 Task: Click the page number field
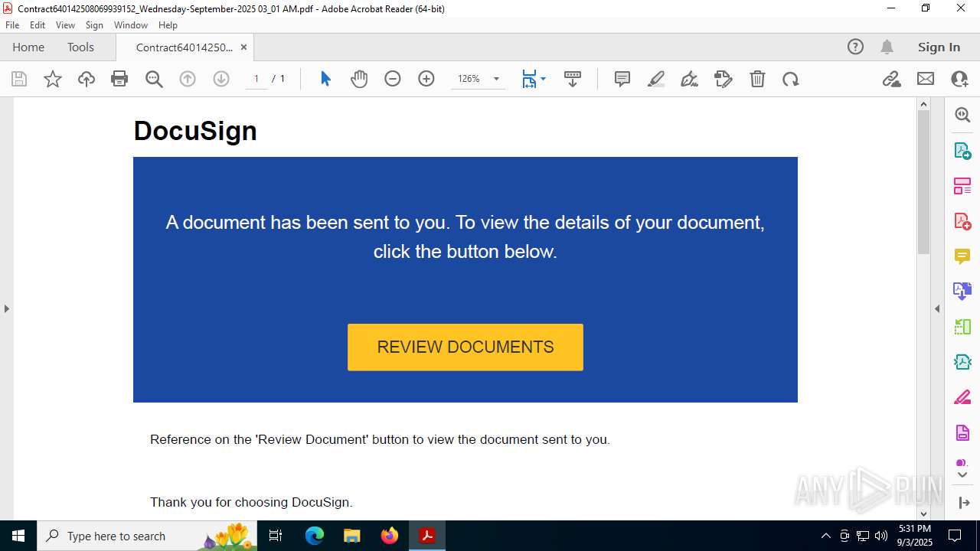click(x=256, y=79)
